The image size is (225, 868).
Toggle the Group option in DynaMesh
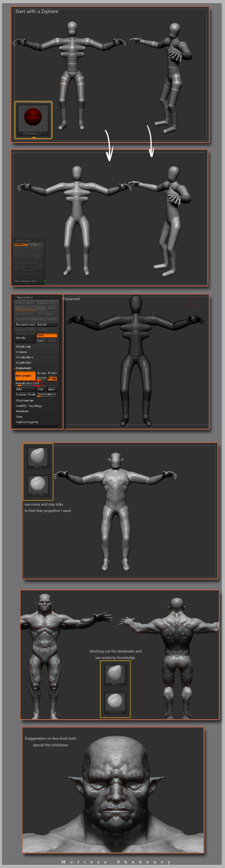click(x=42, y=373)
